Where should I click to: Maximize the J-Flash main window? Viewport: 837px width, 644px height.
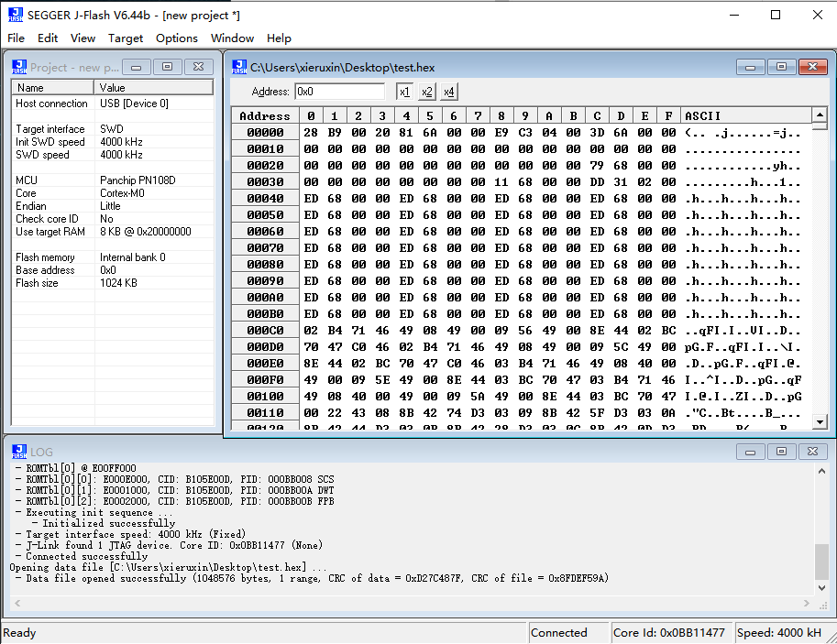(776, 15)
